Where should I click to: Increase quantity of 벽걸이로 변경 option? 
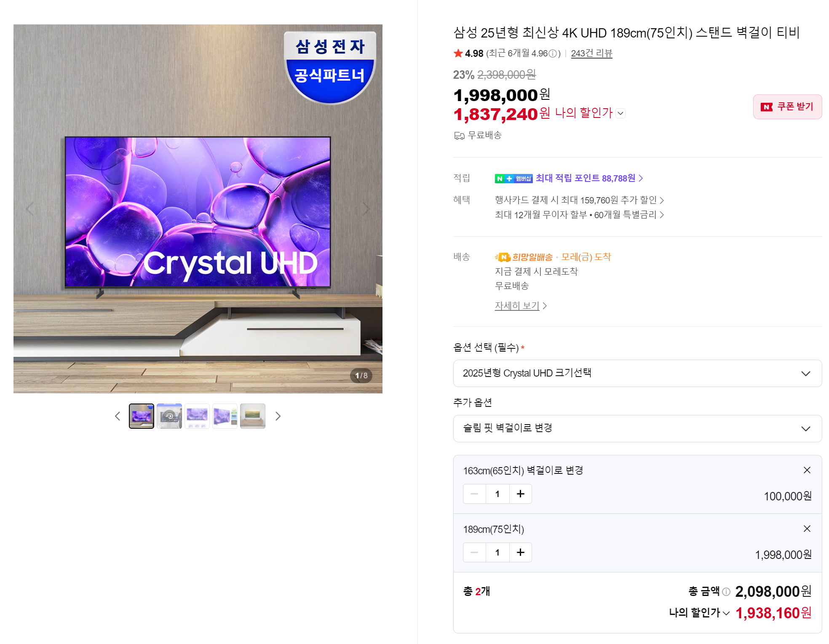pyautogui.click(x=521, y=494)
